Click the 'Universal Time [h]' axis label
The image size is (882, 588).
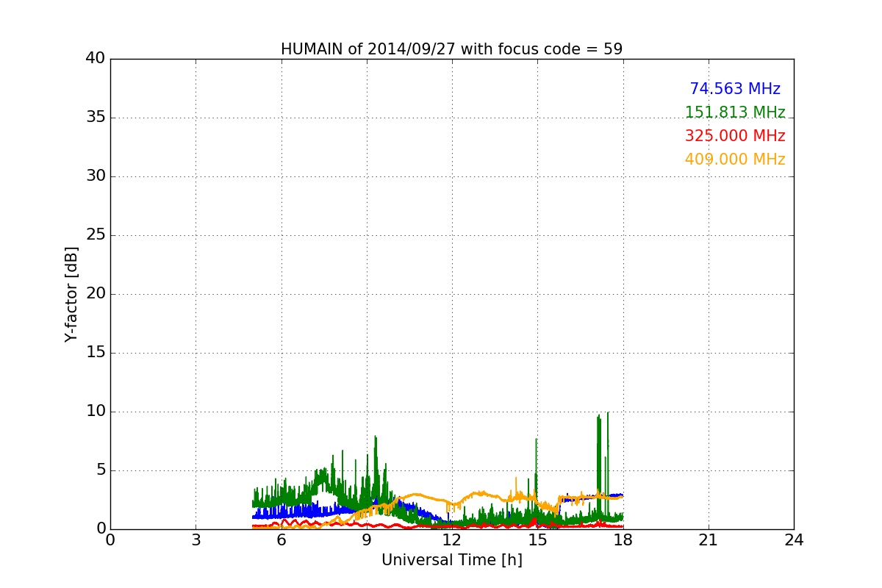pos(451,560)
